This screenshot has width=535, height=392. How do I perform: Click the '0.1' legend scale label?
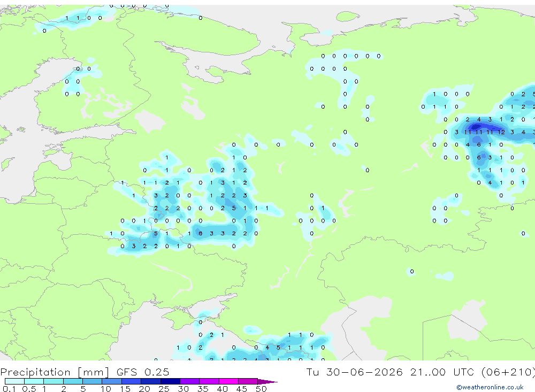pos(9,389)
